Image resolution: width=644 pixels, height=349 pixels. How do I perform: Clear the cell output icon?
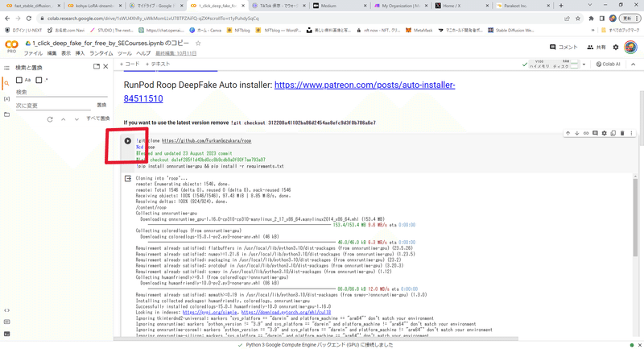(x=128, y=178)
